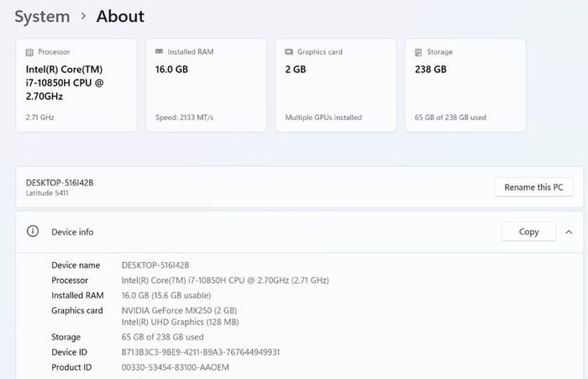Image resolution: width=588 pixels, height=379 pixels.
Task: Collapse the Device info section chevron
Action: point(569,232)
